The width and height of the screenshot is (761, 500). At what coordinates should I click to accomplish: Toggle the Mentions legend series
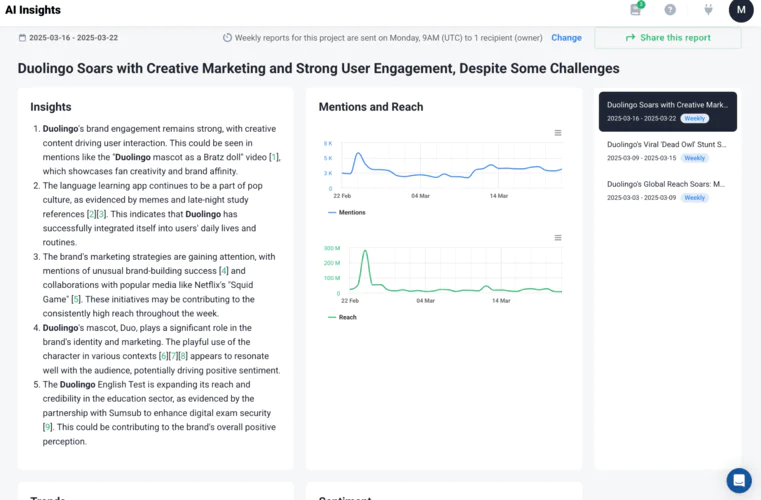pyautogui.click(x=347, y=213)
